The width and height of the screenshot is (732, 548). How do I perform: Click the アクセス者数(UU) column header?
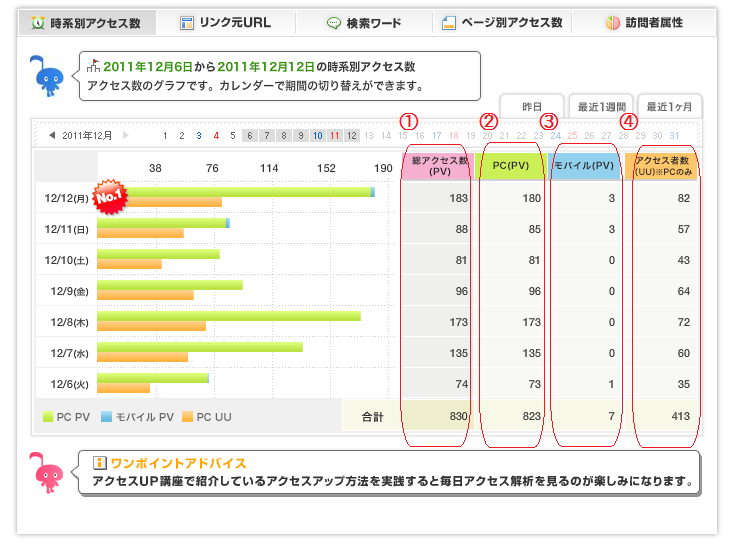[662, 166]
